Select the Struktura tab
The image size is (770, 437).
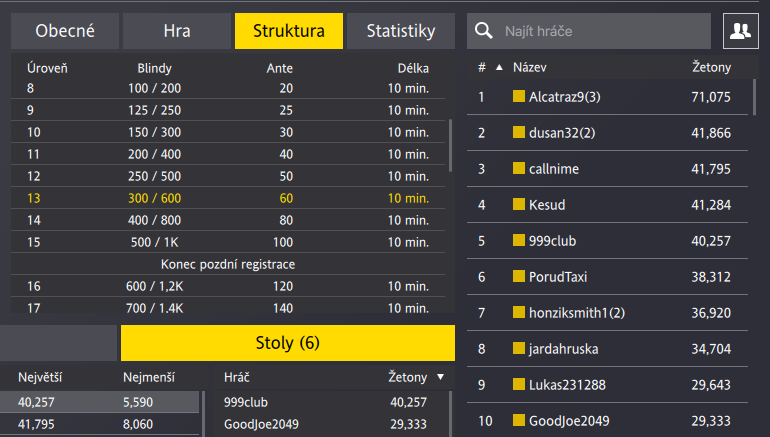click(x=289, y=31)
